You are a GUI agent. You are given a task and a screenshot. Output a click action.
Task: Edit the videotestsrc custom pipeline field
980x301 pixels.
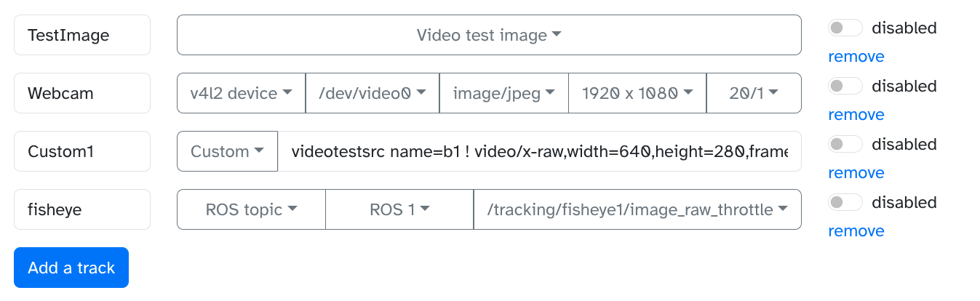(539, 151)
